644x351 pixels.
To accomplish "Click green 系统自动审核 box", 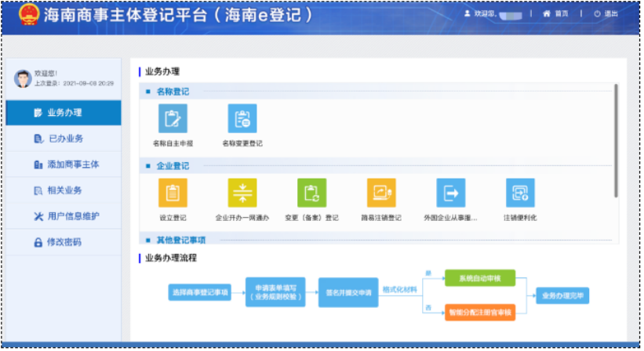I will 480,278.
